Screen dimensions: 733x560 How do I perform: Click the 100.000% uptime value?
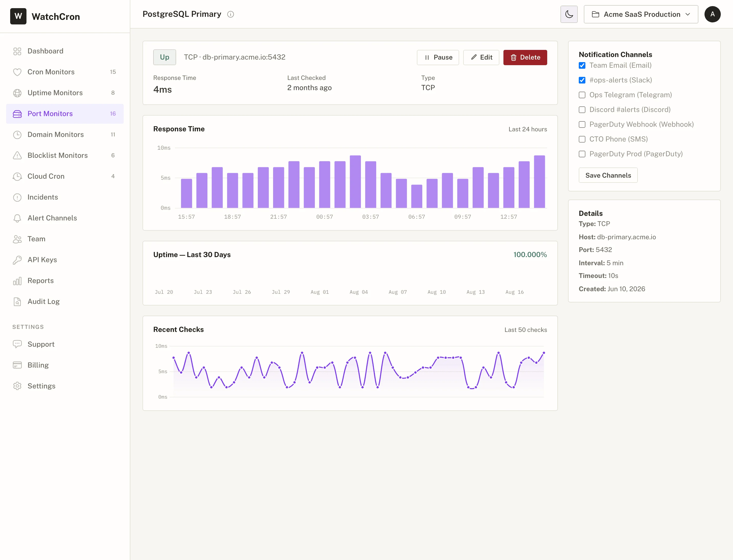[x=530, y=255]
